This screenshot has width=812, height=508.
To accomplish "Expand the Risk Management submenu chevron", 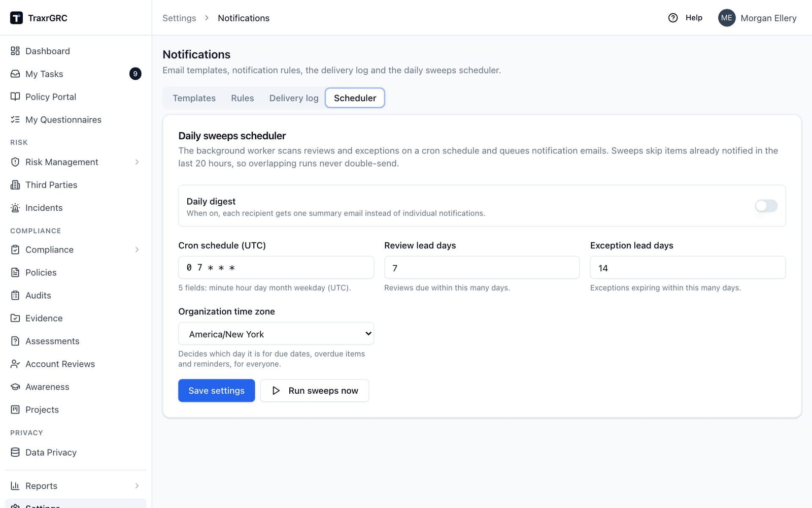I will pos(137,162).
